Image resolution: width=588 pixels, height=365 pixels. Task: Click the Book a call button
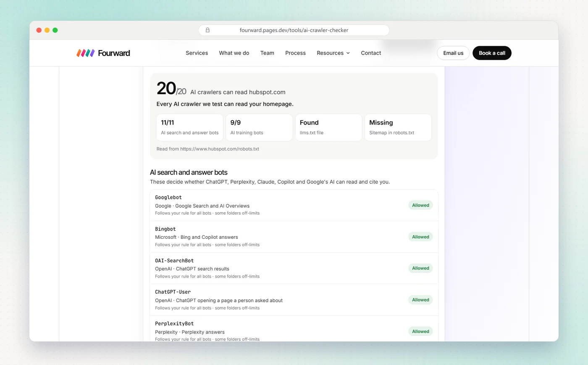[492, 53]
